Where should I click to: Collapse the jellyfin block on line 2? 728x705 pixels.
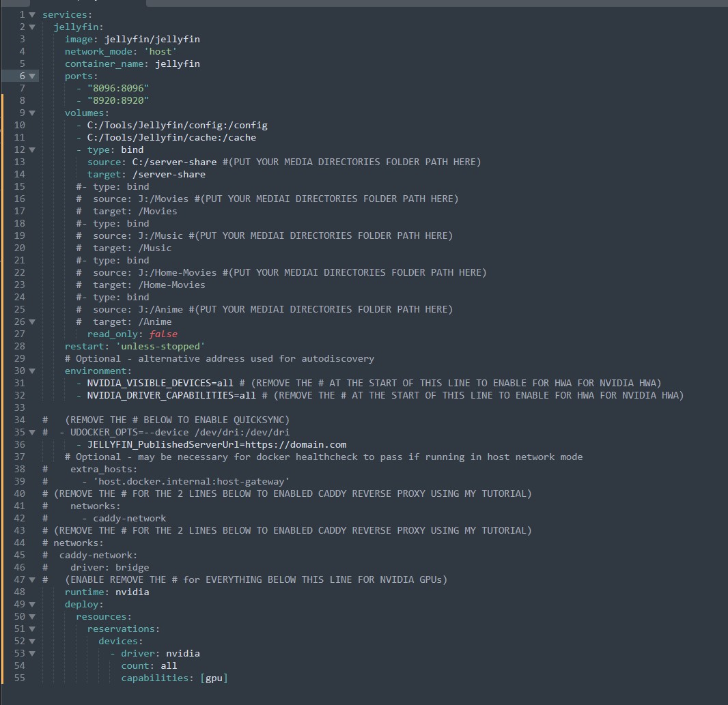click(32, 27)
